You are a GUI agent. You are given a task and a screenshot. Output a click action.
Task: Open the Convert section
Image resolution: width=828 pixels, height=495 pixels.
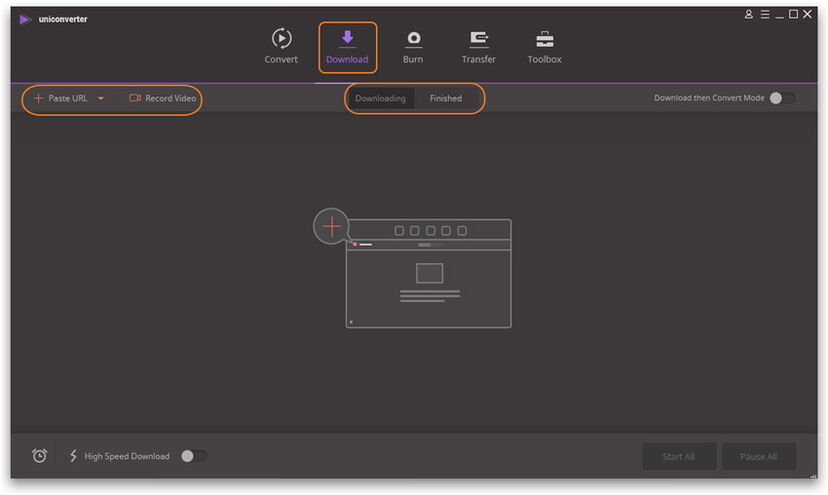click(281, 46)
